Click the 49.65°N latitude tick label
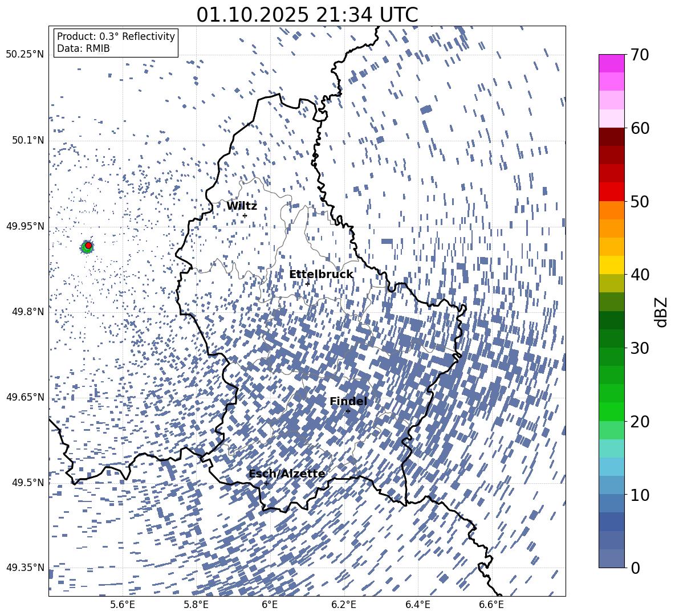 [x=25, y=397]
